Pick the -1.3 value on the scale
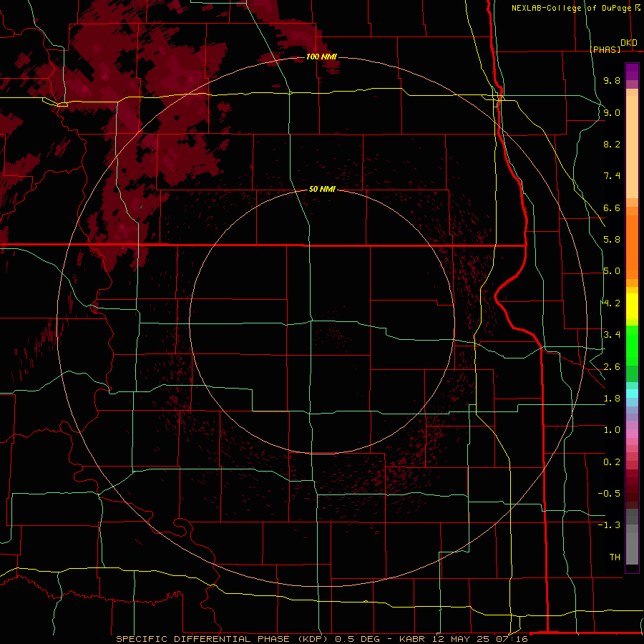This screenshot has height=644, width=644. [609, 525]
